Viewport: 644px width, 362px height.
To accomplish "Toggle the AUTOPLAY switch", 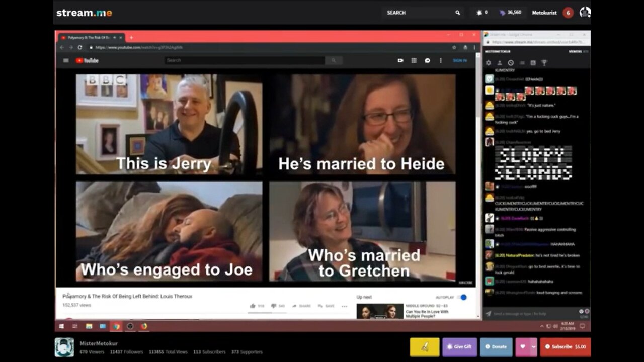I will pos(462,297).
